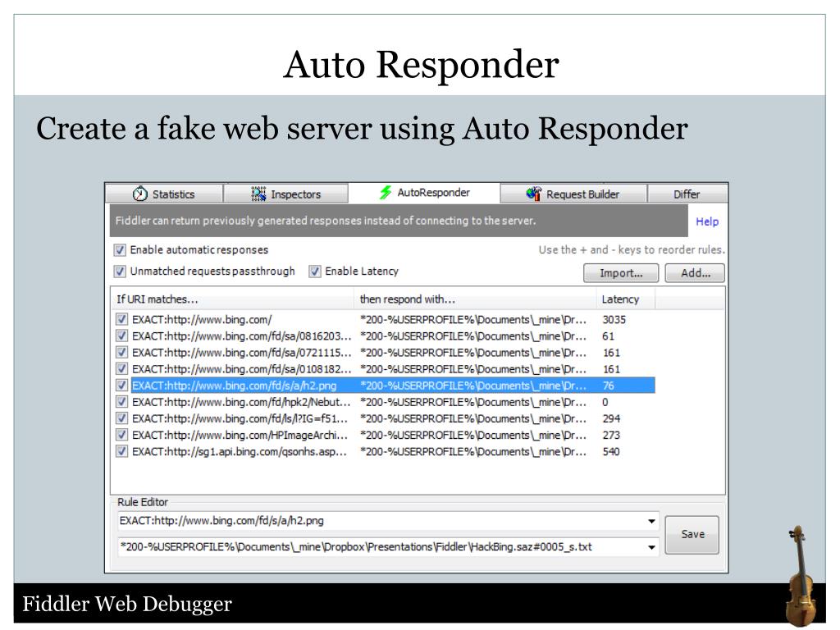Click latency value 0 in Nebut row
Screen dimensions: 840x630
pyautogui.click(x=605, y=402)
